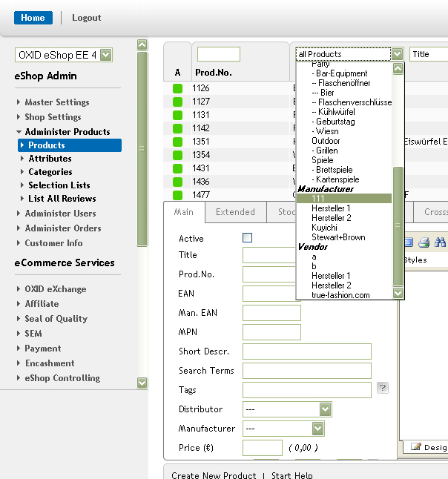Expand the Administer Orders section
This screenshot has width=448, height=479.
(62, 228)
